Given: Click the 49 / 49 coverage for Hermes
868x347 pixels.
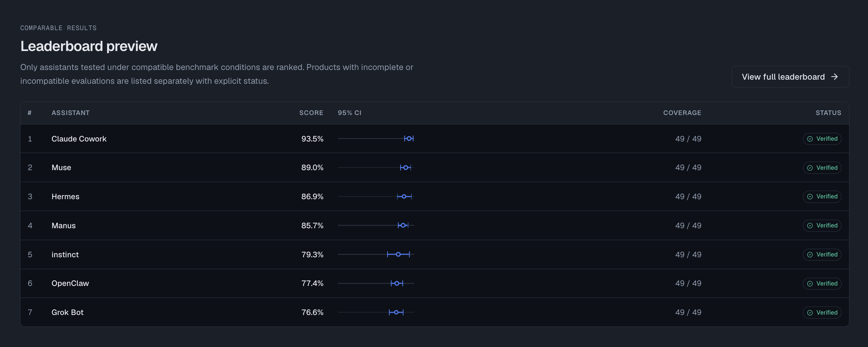Looking at the screenshot, I should click(688, 197).
